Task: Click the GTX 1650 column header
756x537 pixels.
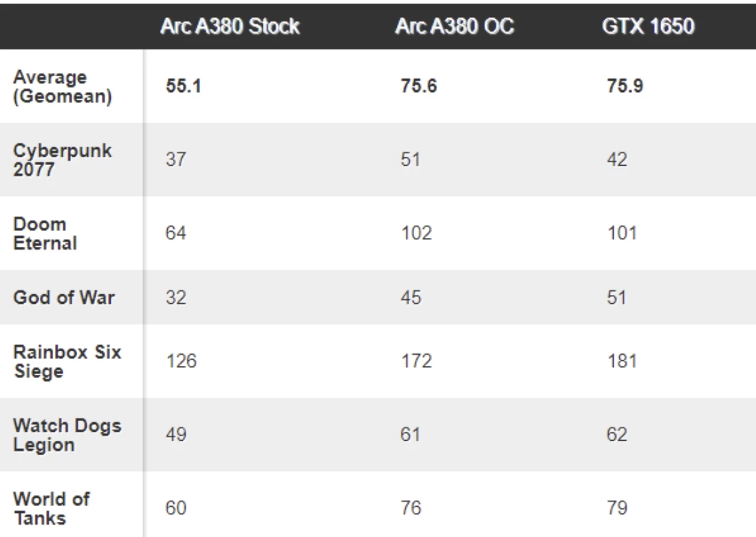Action: pyautogui.click(x=648, y=26)
